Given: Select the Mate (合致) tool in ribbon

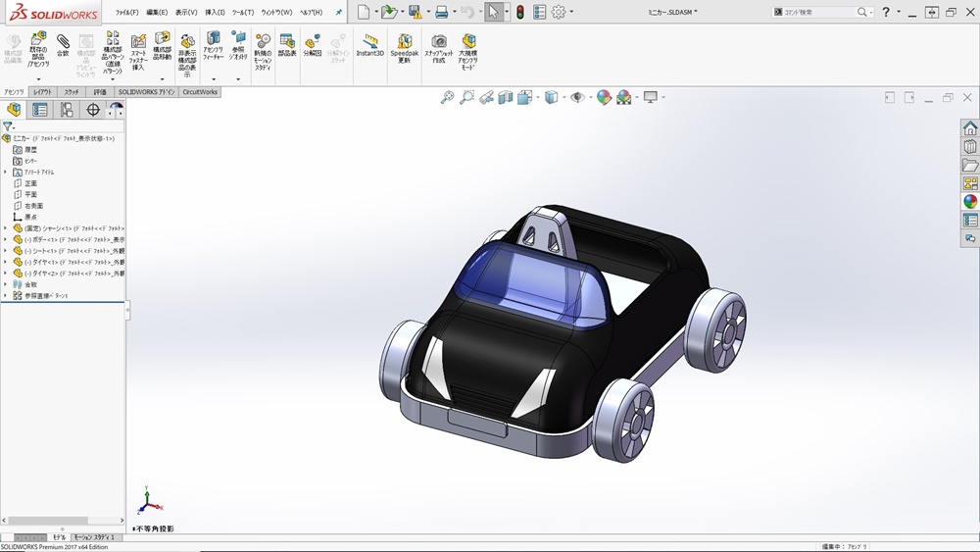Looking at the screenshot, I should tap(63, 45).
